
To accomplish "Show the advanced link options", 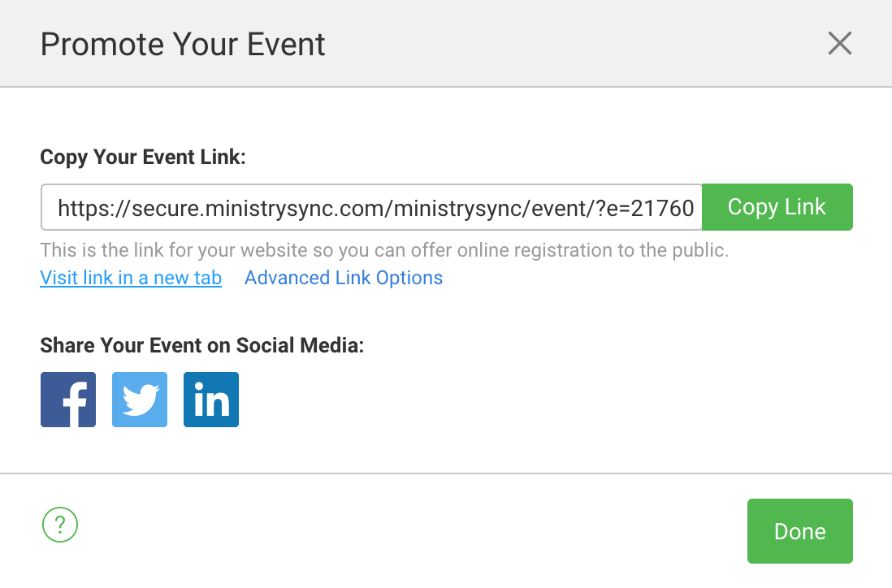I will click(344, 278).
